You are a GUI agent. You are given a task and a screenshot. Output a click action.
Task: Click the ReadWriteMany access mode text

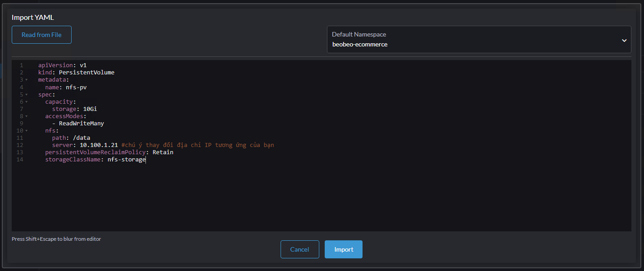click(x=82, y=123)
